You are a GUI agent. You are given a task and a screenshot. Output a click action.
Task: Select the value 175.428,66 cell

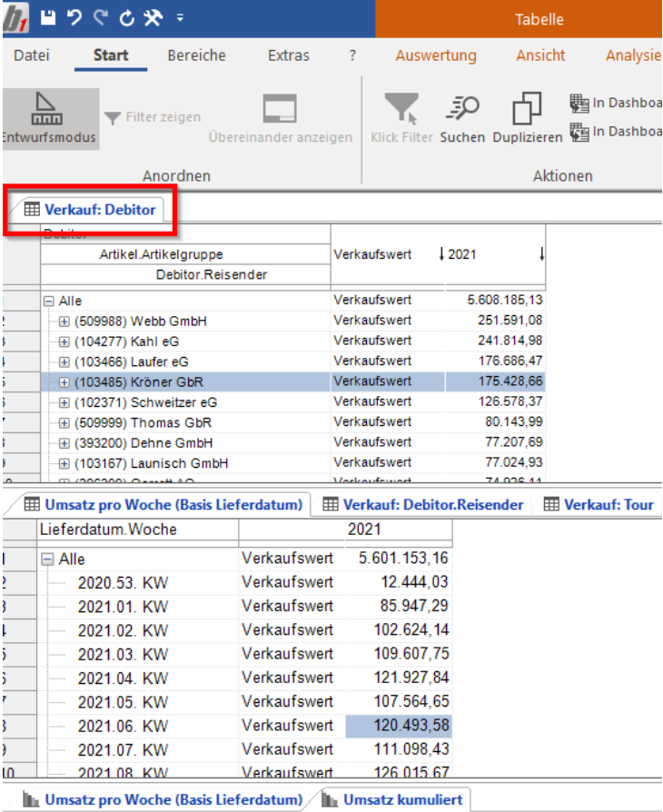pyautogui.click(x=495, y=381)
